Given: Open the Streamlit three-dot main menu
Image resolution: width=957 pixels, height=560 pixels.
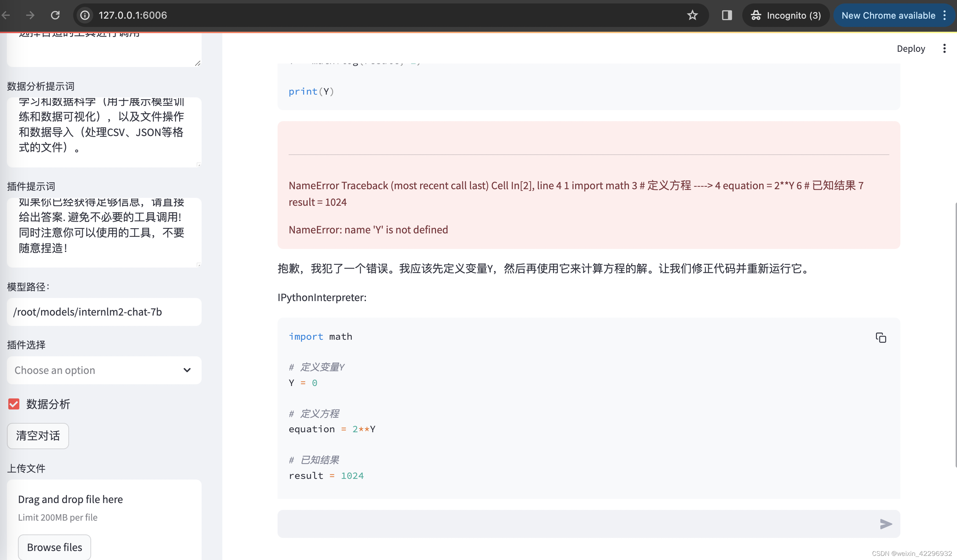Looking at the screenshot, I should click(x=944, y=49).
